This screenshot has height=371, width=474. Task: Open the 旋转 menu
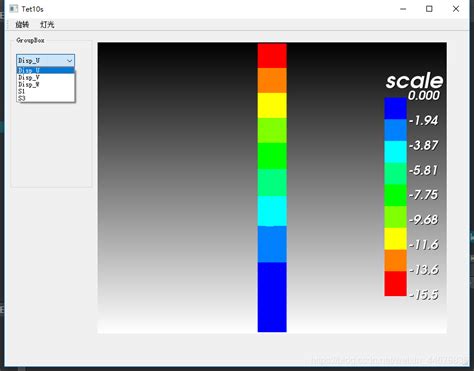[x=22, y=24]
